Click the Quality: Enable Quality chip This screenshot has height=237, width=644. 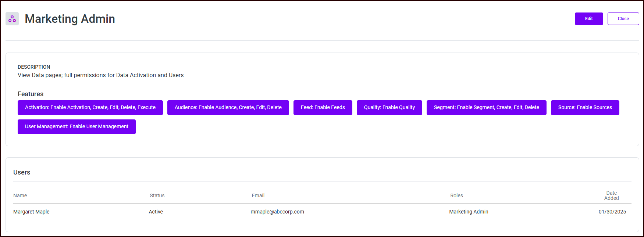click(x=389, y=108)
